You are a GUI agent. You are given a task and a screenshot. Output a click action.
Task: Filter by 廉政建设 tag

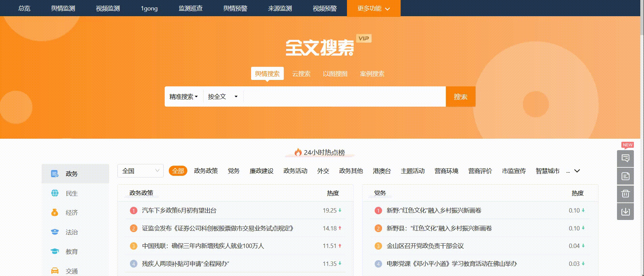(262, 171)
